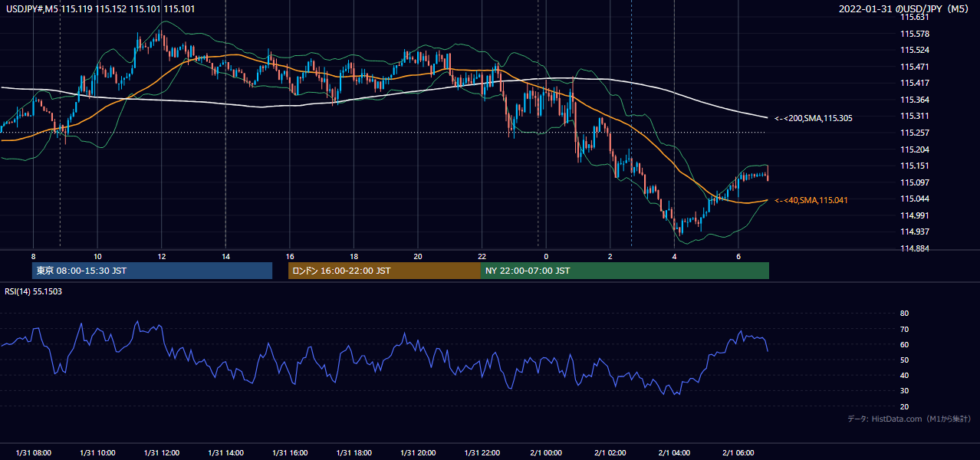
Task: Click the 115.204 price axis label
Action: point(914,149)
